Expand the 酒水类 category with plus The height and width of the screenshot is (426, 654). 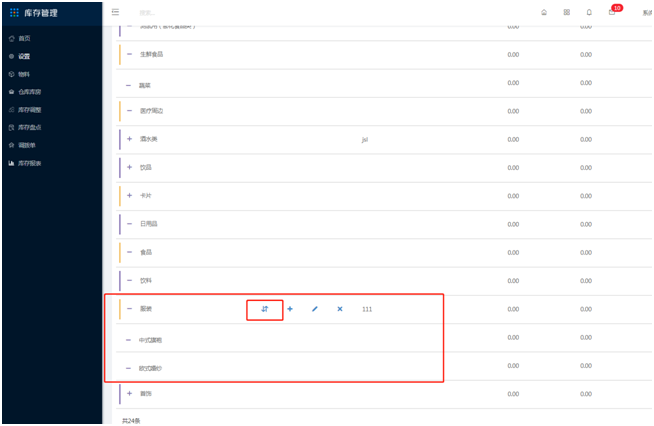click(x=129, y=139)
